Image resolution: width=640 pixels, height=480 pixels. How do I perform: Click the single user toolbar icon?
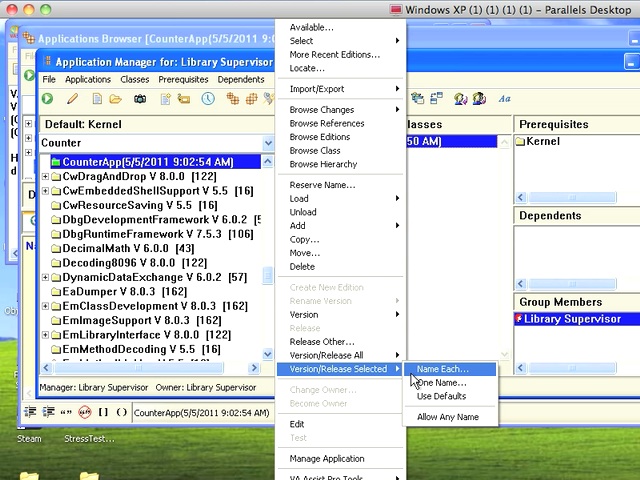coord(460,98)
